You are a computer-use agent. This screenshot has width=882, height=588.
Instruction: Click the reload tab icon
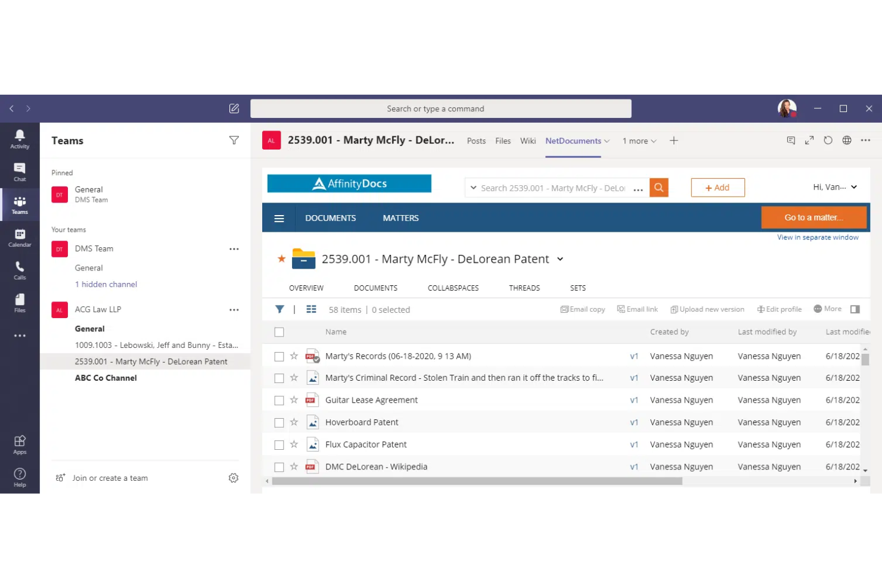(x=828, y=141)
